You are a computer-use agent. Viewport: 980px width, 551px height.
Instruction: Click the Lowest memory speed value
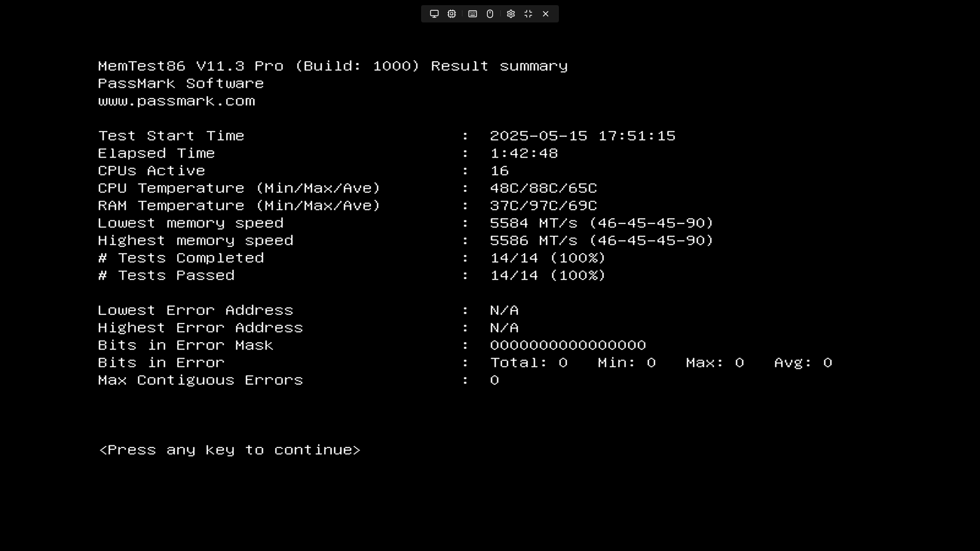click(601, 223)
